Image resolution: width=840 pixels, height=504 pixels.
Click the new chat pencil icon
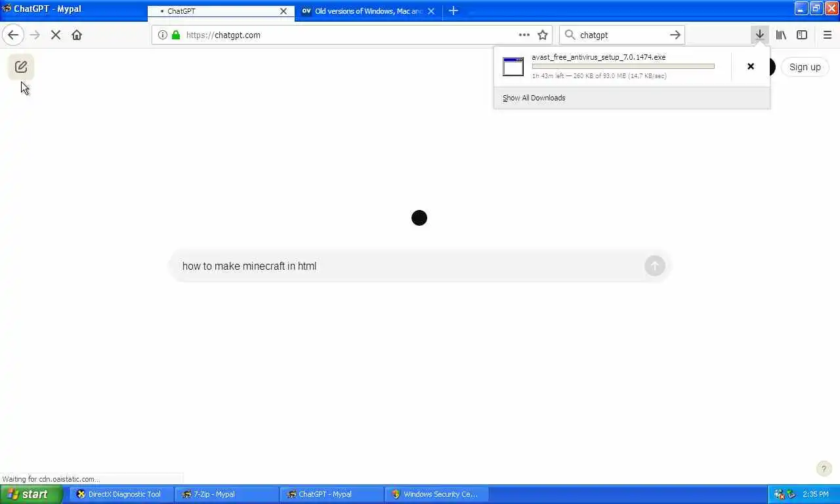(21, 67)
